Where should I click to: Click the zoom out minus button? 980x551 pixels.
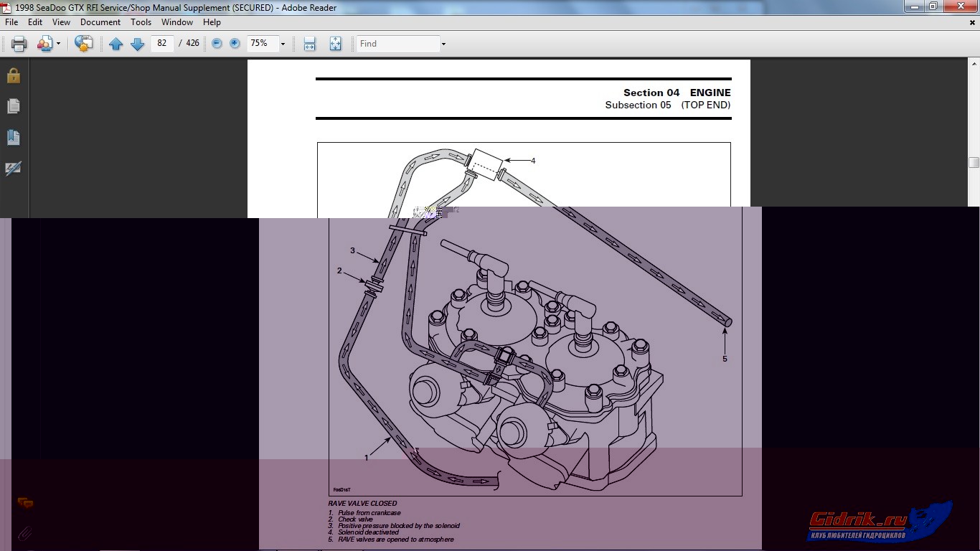(x=217, y=44)
